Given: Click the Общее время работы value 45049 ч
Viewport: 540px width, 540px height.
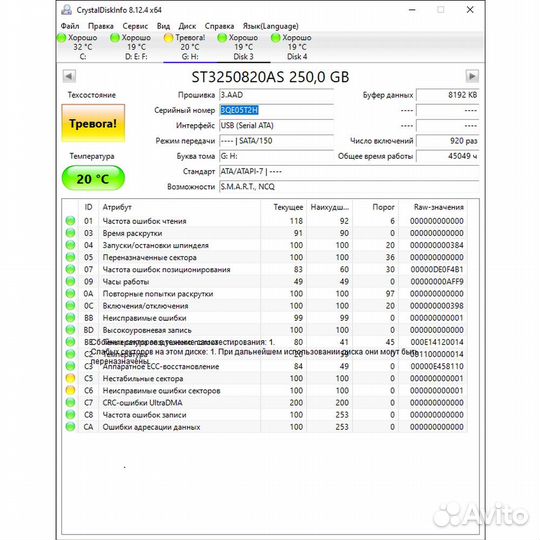Looking at the screenshot, I should [447, 156].
